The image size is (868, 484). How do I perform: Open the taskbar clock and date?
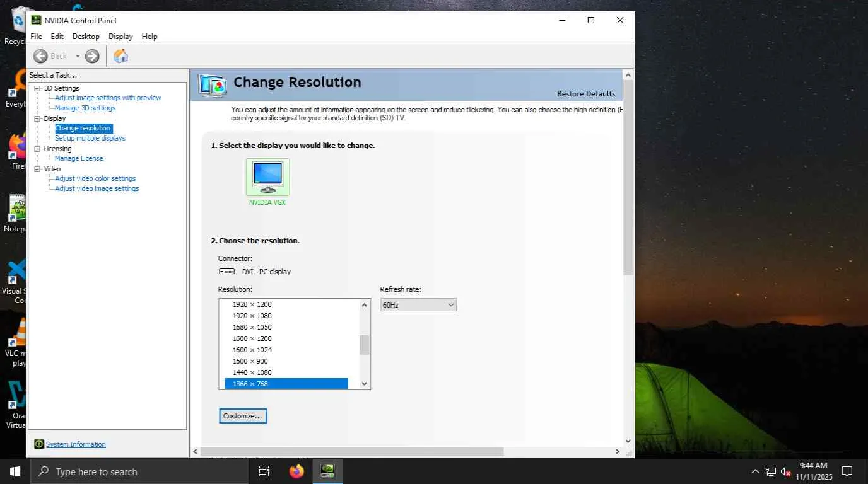(x=814, y=471)
